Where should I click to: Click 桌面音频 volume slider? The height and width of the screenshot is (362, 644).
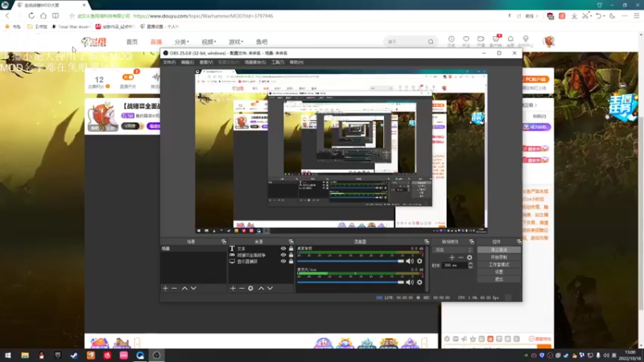(350, 261)
